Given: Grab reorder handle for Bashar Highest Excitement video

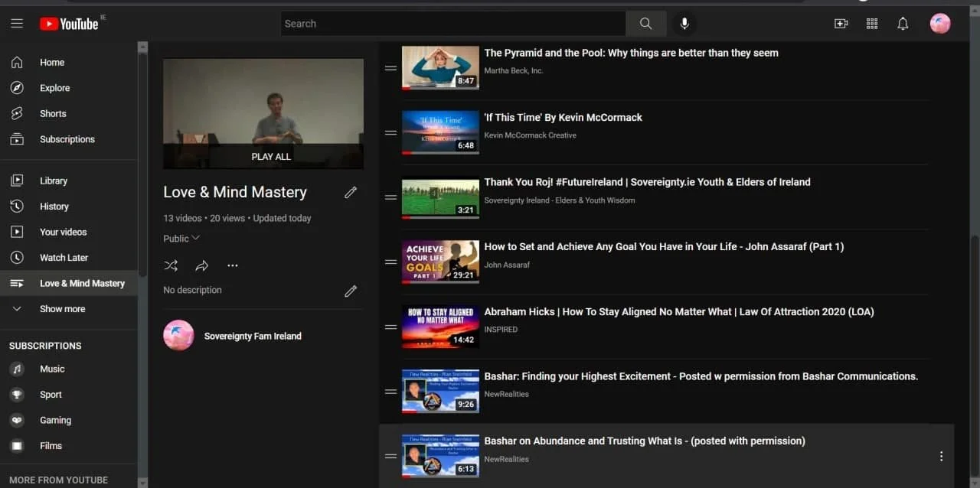Looking at the screenshot, I should [390, 392].
